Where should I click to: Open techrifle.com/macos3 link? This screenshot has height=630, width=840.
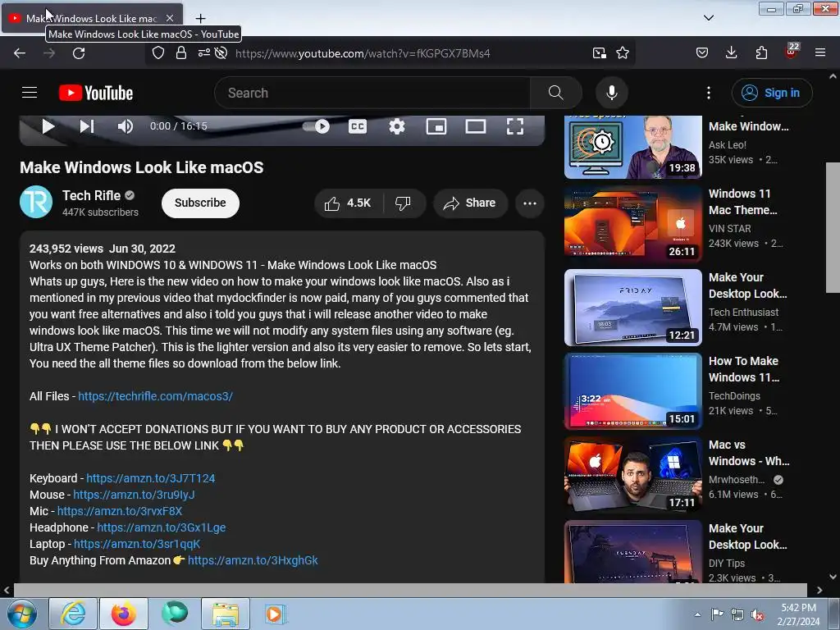(x=155, y=396)
